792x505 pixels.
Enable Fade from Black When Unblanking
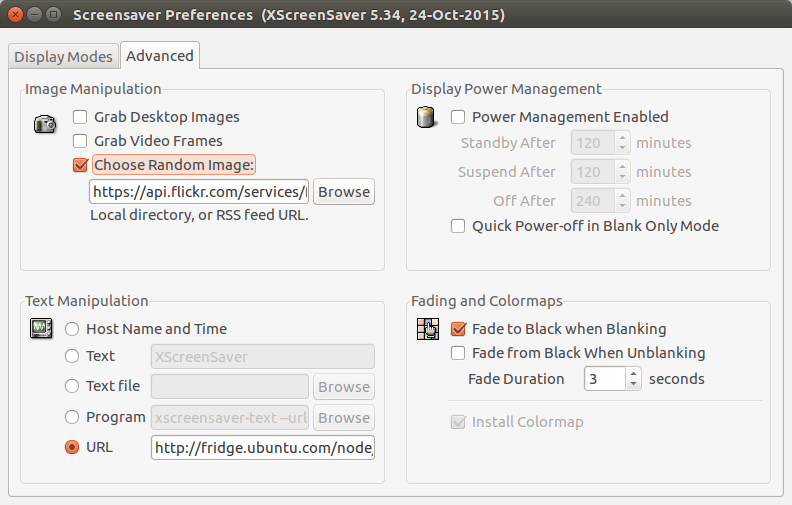pyautogui.click(x=458, y=353)
